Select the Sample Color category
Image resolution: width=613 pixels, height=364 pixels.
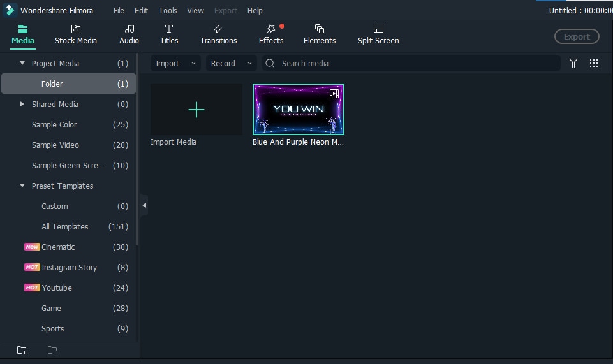68,124
